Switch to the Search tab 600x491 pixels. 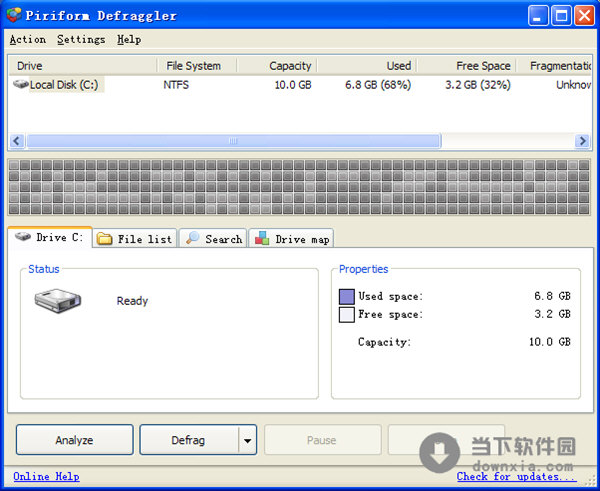pos(213,238)
